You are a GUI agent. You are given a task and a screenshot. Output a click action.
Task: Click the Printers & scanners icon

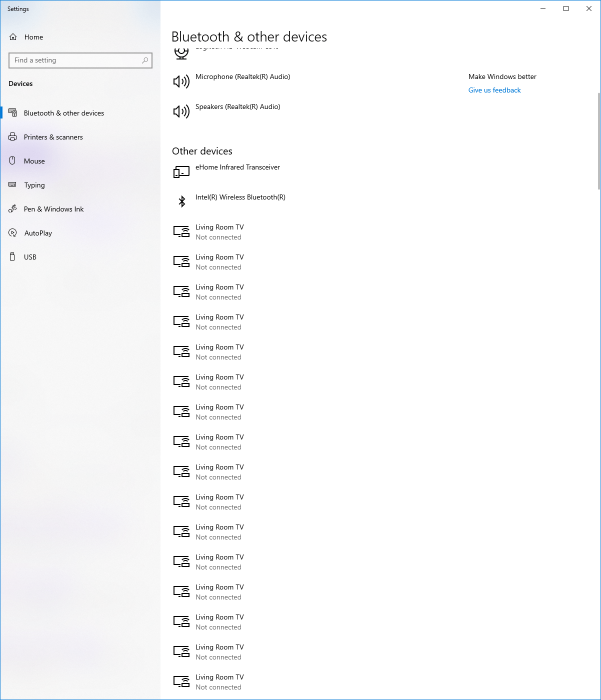(x=12, y=136)
